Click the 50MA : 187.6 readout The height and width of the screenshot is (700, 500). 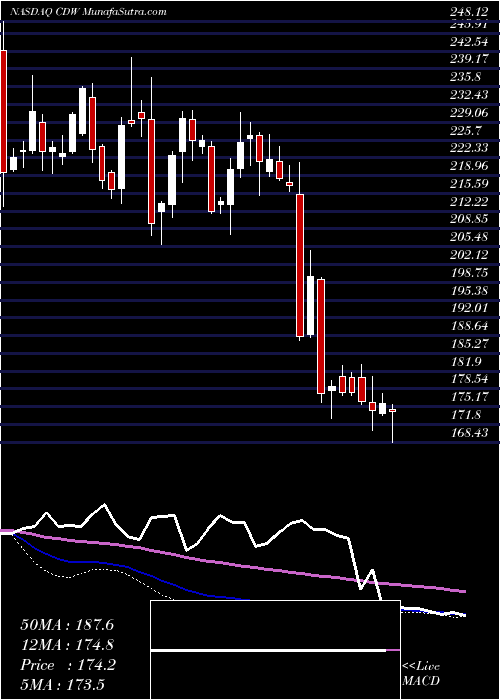(x=67, y=625)
